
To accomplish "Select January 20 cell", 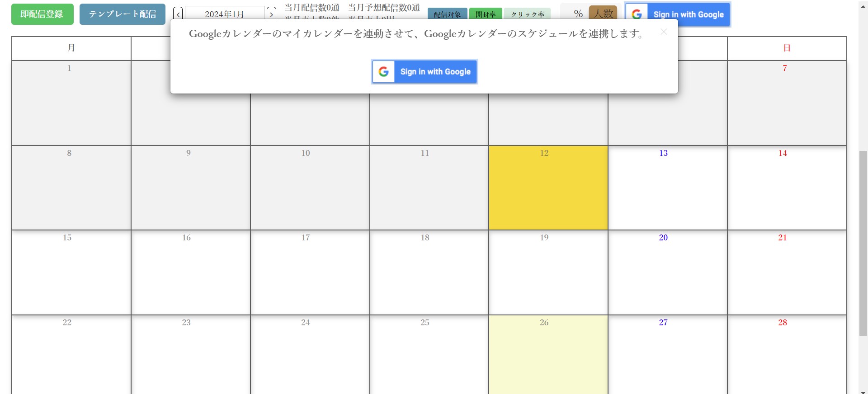I will click(667, 272).
